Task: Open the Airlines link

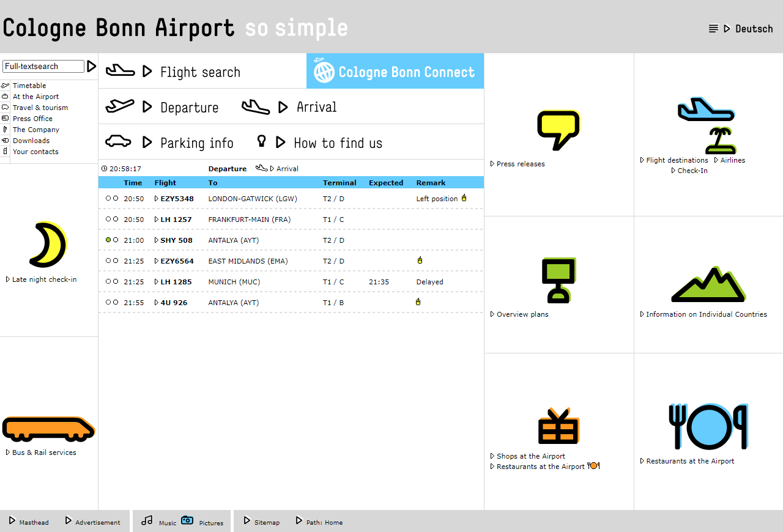Action: coord(733,160)
